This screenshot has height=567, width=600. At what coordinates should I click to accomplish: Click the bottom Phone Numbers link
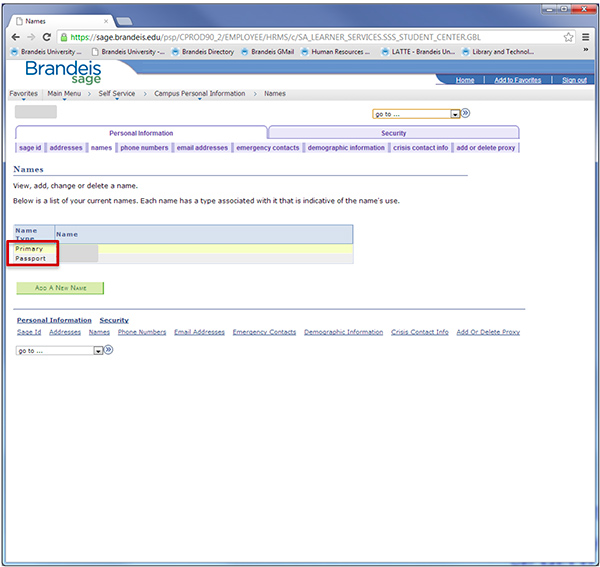point(142,332)
